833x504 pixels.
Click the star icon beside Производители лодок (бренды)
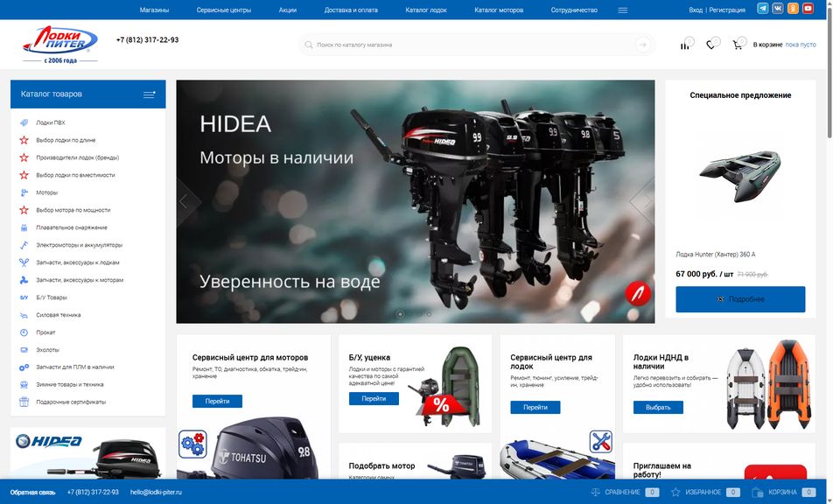(24, 157)
